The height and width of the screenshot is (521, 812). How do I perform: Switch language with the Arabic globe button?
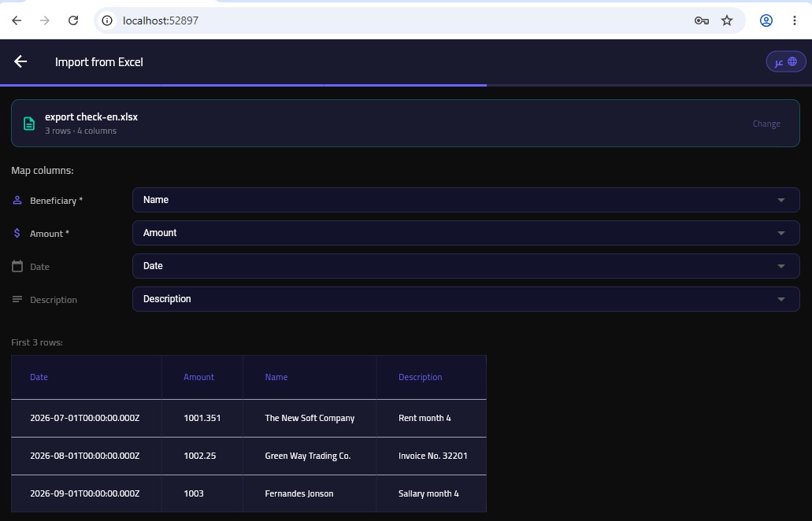785,61
